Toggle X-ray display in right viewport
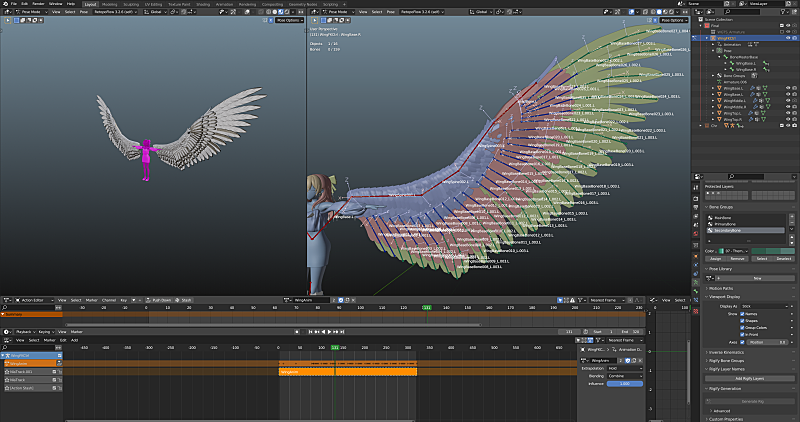The height and width of the screenshot is (422, 800). coord(645,11)
